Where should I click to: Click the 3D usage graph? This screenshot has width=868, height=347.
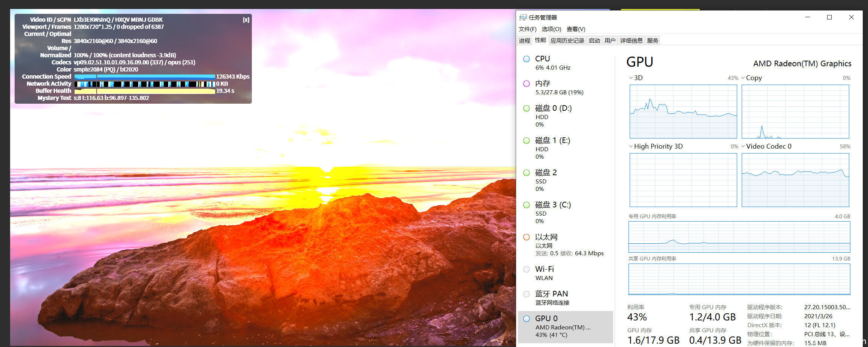coord(683,112)
